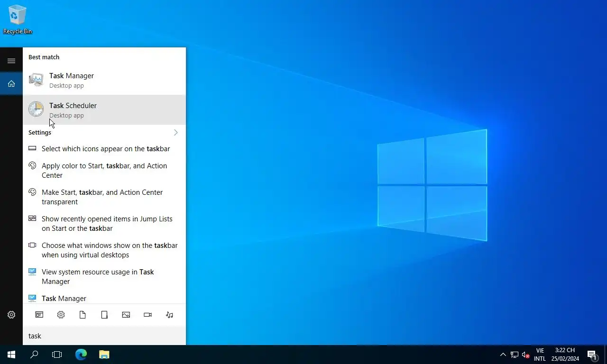Open the Windows Start button

click(11, 355)
